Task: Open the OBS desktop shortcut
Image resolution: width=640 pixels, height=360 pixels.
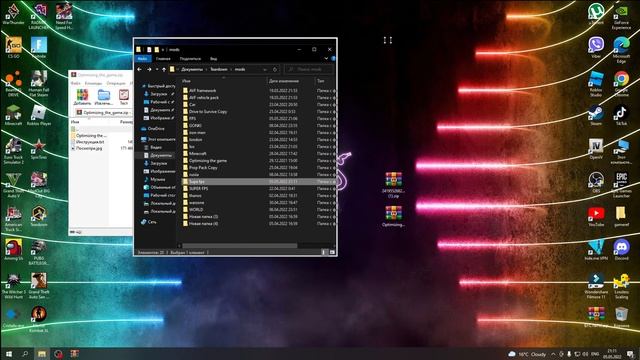Action: pos(596,182)
